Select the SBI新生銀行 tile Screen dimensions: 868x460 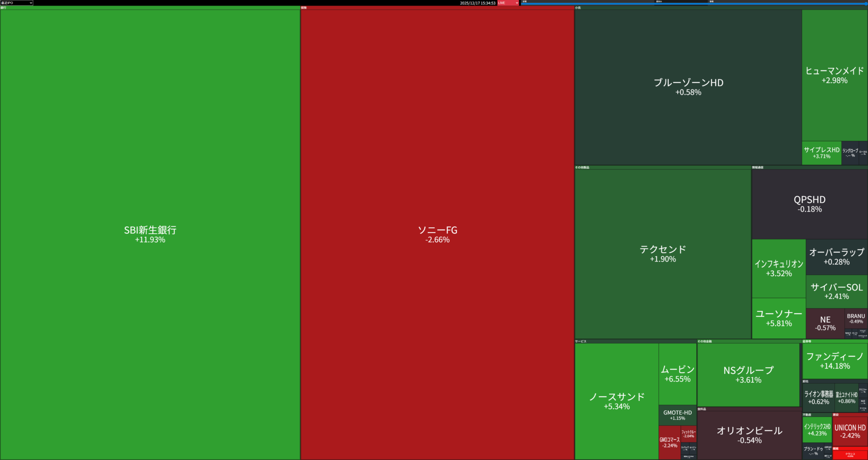[x=150, y=234]
